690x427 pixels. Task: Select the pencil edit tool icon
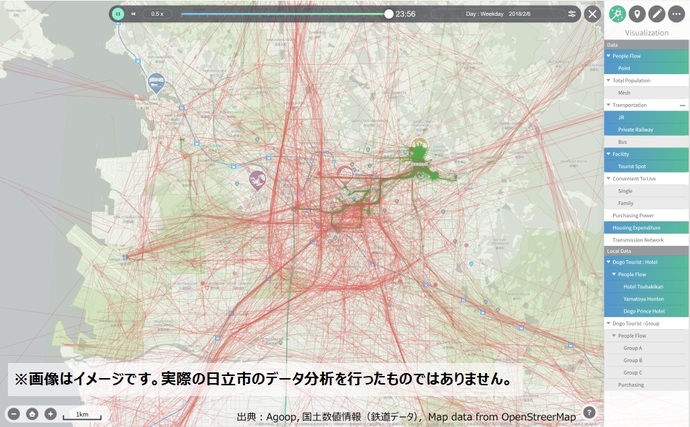click(x=656, y=14)
